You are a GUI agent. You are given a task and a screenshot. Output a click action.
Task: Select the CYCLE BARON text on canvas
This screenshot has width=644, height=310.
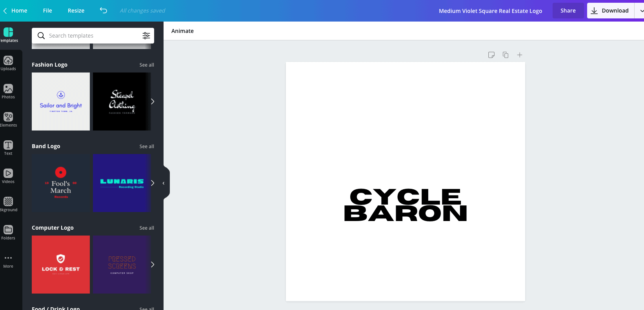click(406, 205)
